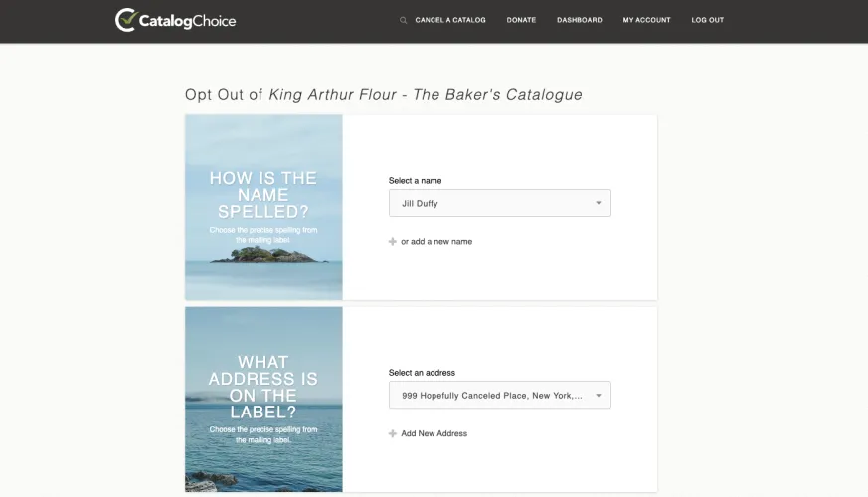
Task: Click the plus icon beside add a new name
Action: point(393,242)
